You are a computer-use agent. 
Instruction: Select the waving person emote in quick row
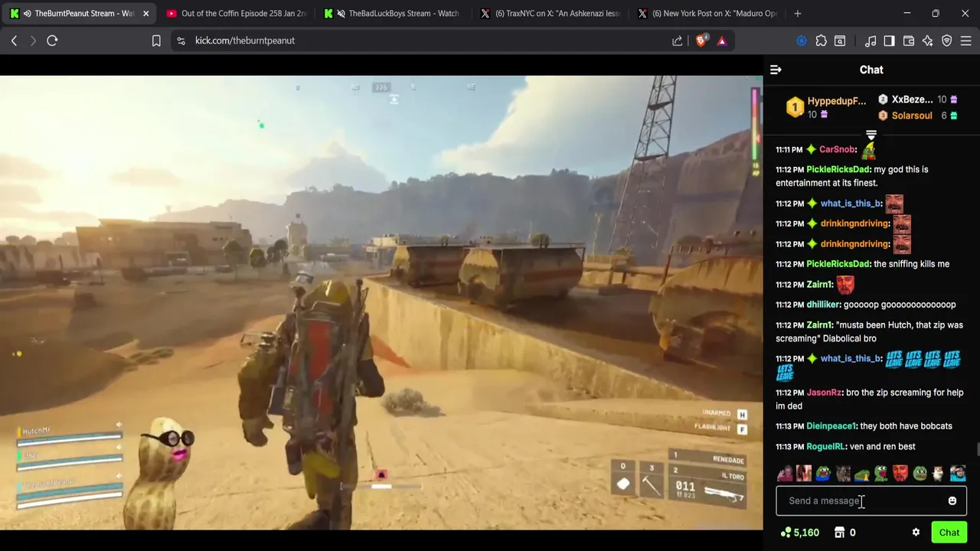[785, 473]
